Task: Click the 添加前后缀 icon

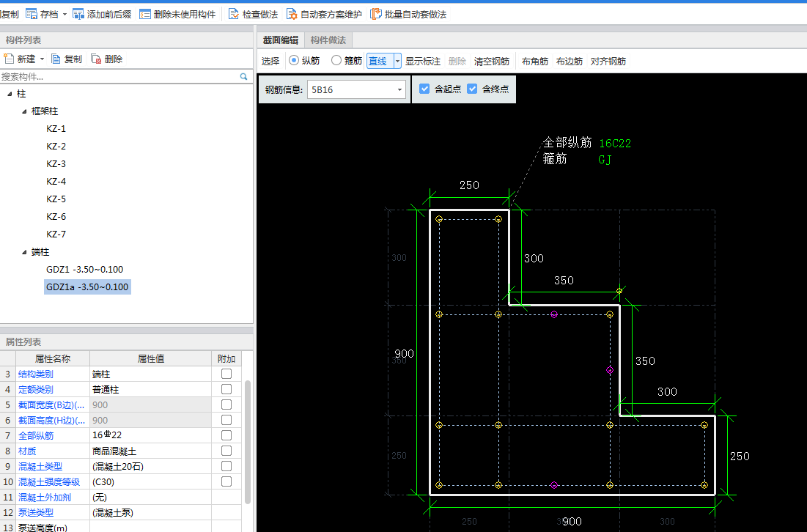Action: [x=78, y=15]
